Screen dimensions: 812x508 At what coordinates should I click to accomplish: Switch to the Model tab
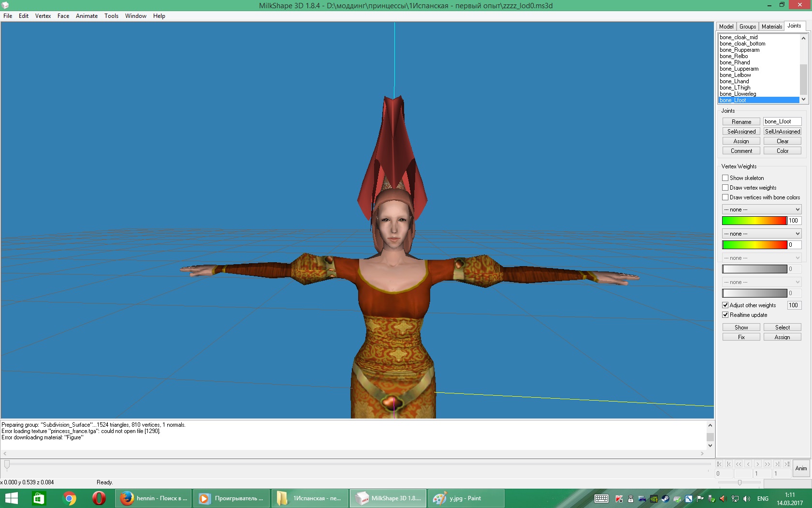pos(726,27)
